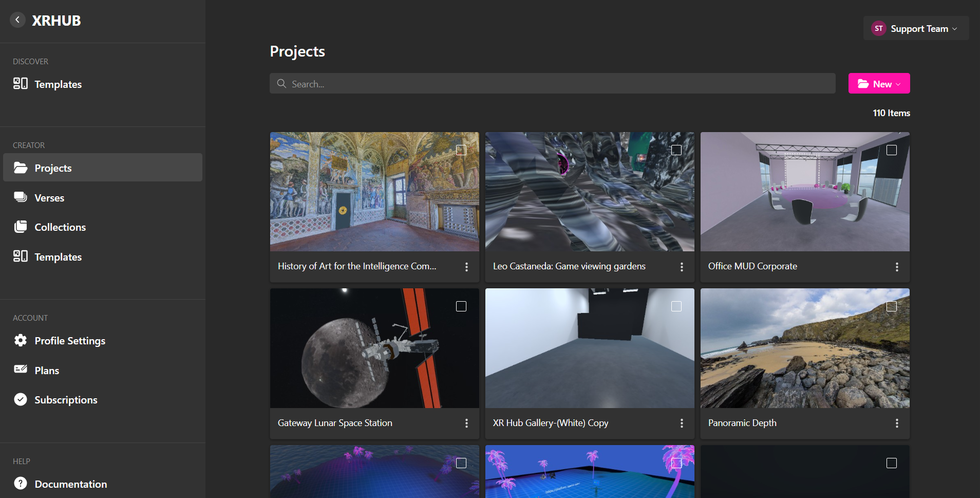This screenshot has height=498, width=980.
Task: Click the Documentation question mark icon
Action: pos(21,484)
